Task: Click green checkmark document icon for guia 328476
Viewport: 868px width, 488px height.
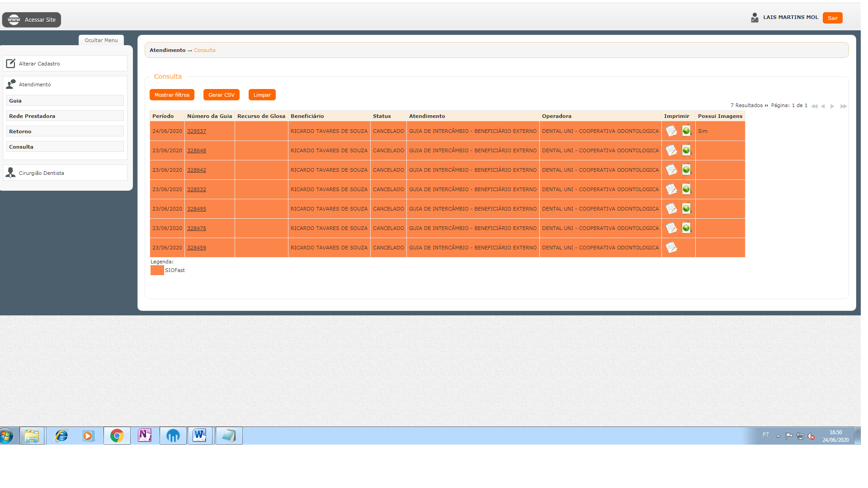Action: click(686, 228)
